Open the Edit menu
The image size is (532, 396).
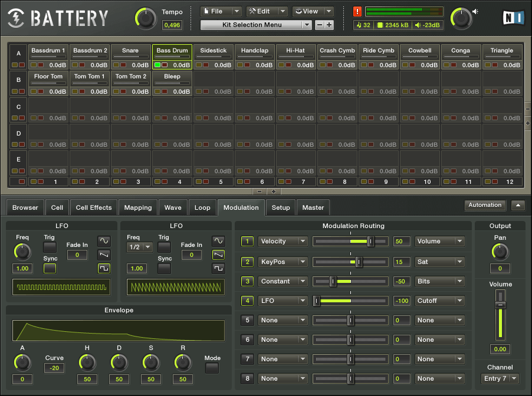[267, 12]
